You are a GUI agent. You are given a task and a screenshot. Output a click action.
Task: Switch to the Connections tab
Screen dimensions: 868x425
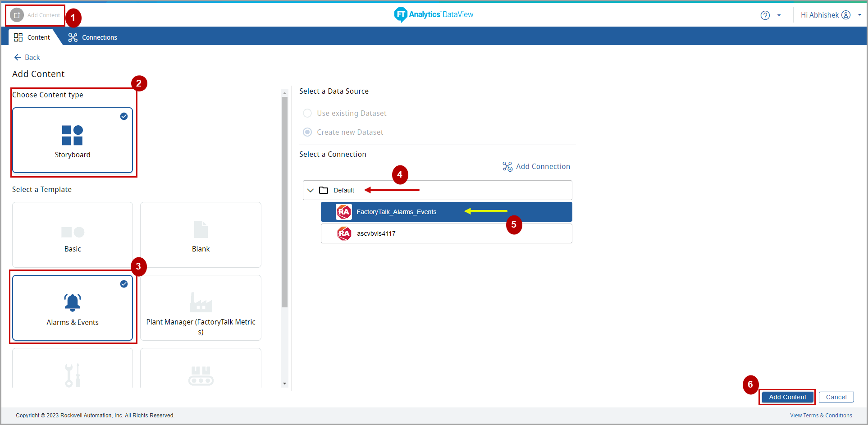tap(92, 37)
